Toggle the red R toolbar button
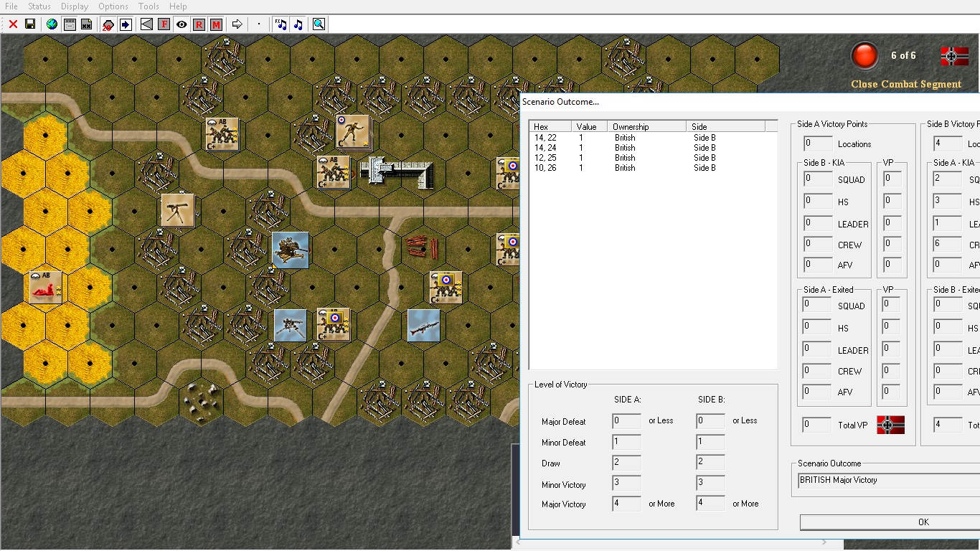 (199, 24)
